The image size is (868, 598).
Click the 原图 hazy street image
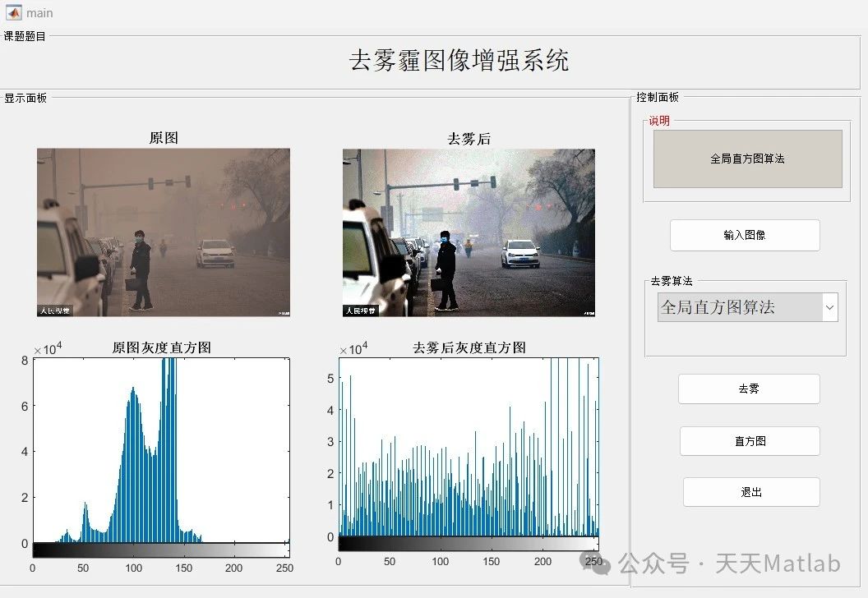(164, 232)
